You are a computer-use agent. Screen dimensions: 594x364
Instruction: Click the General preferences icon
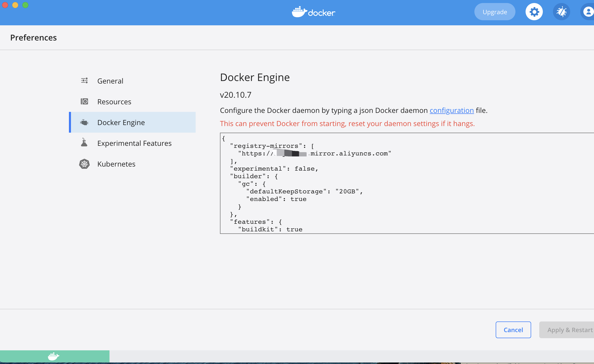pos(84,80)
